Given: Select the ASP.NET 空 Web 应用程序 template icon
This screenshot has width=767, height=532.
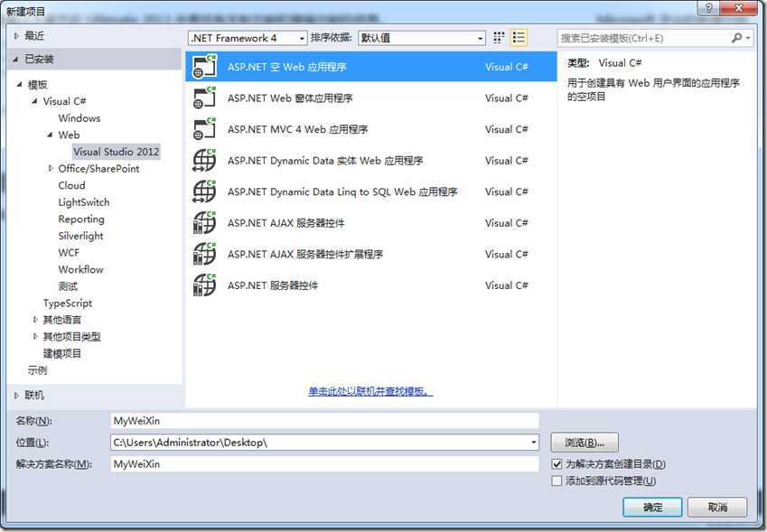Looking at the screenshot, I should click(204, 67).
